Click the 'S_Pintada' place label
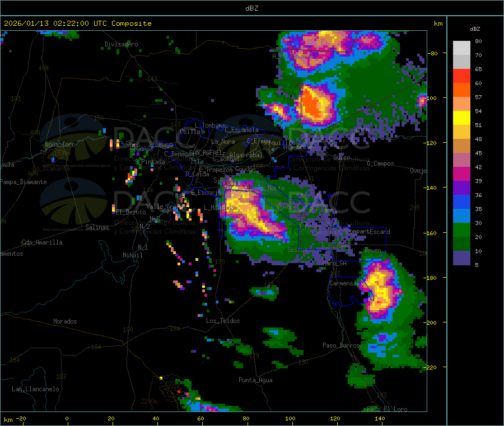 [150, 162]
